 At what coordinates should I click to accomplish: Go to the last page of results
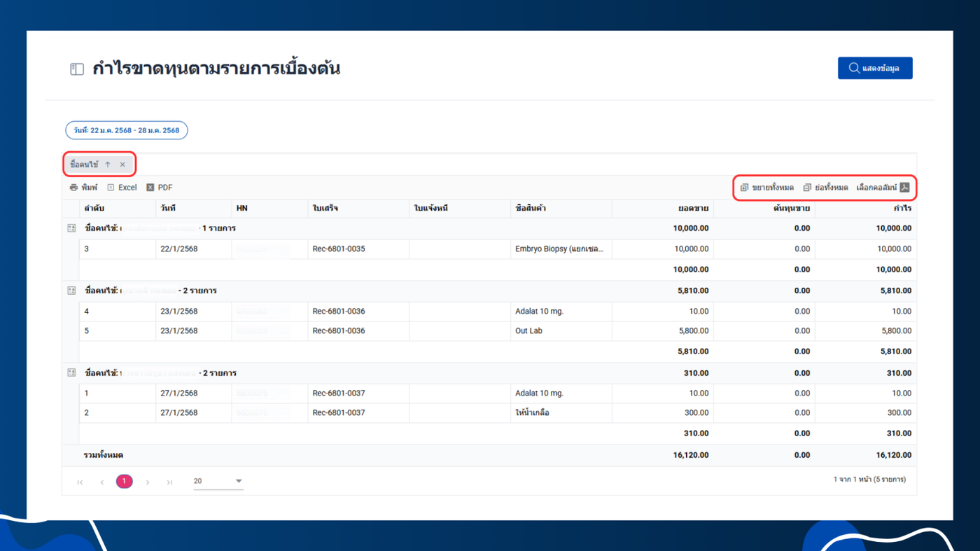click(169, 482)
